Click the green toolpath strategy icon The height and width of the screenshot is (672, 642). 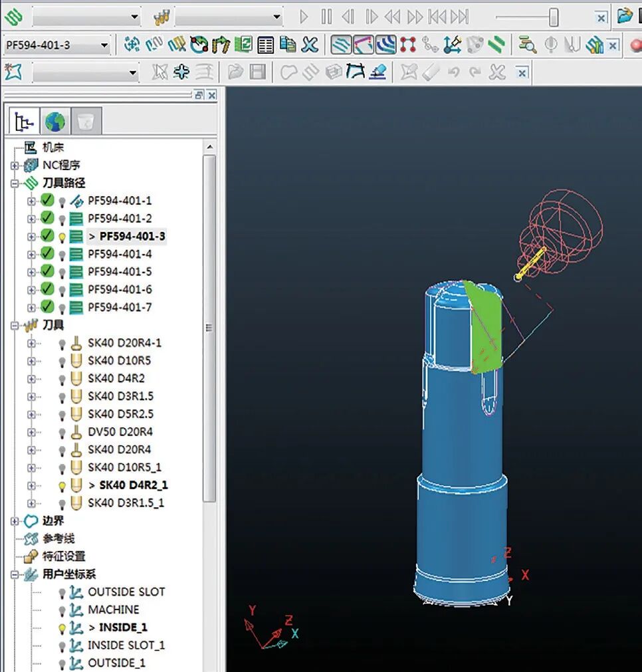click(14, 17)
